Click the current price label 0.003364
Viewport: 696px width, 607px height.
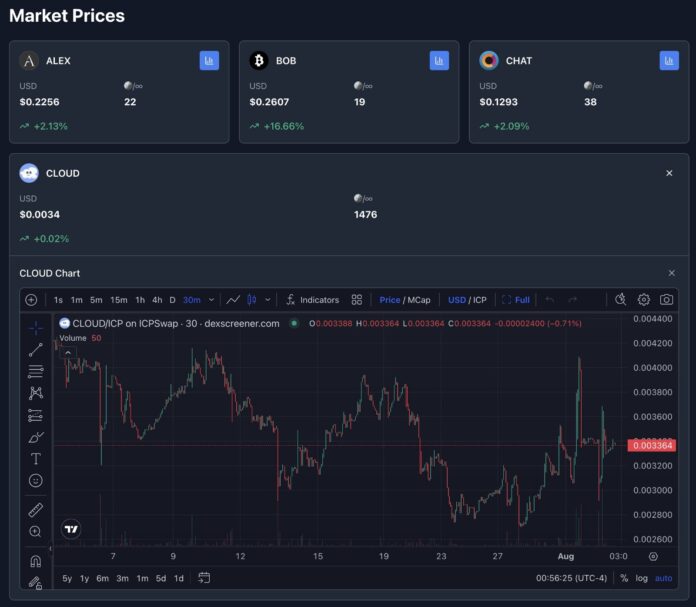(x=651, y=445)
